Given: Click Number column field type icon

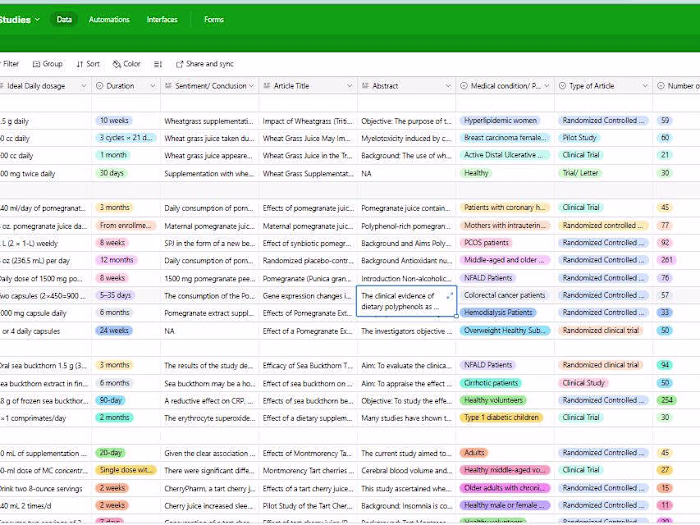Looking at the screenshot, I should coord(661,86).
